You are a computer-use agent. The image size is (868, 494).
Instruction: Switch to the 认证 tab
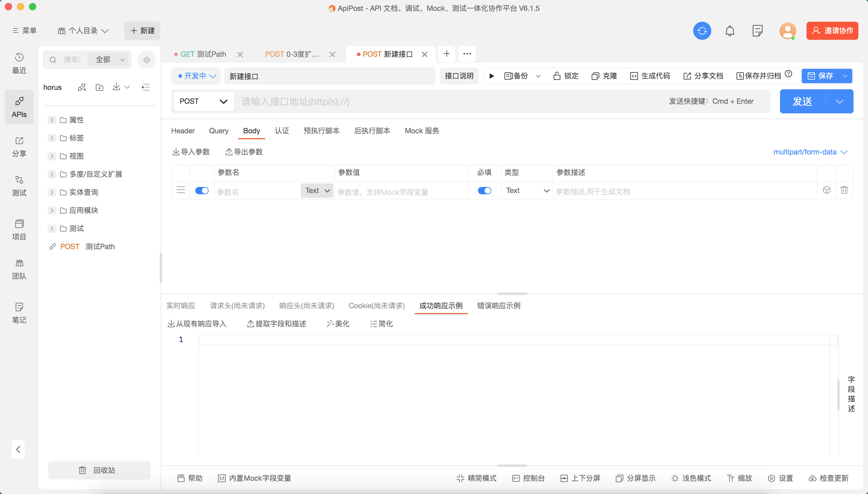[282, 131]
